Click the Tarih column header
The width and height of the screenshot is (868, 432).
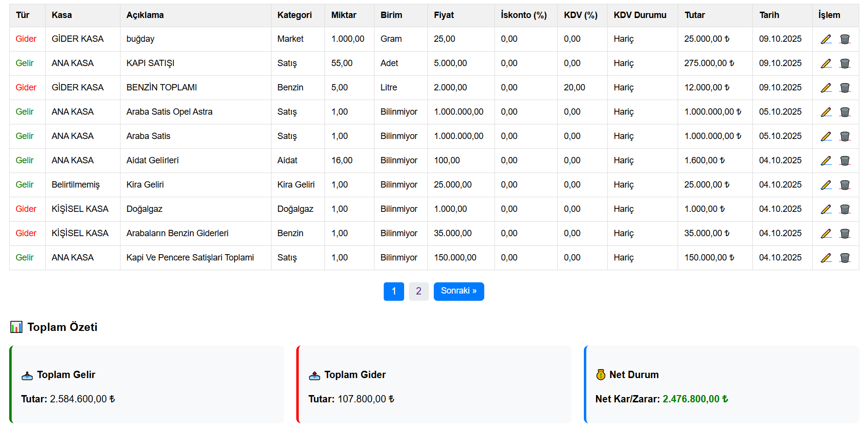point(769,15)
